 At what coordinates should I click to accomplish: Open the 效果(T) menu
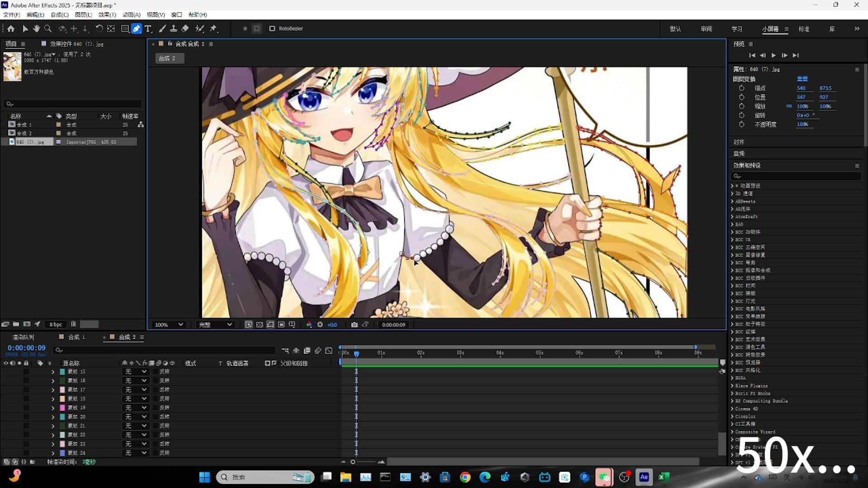coord(107,15)
